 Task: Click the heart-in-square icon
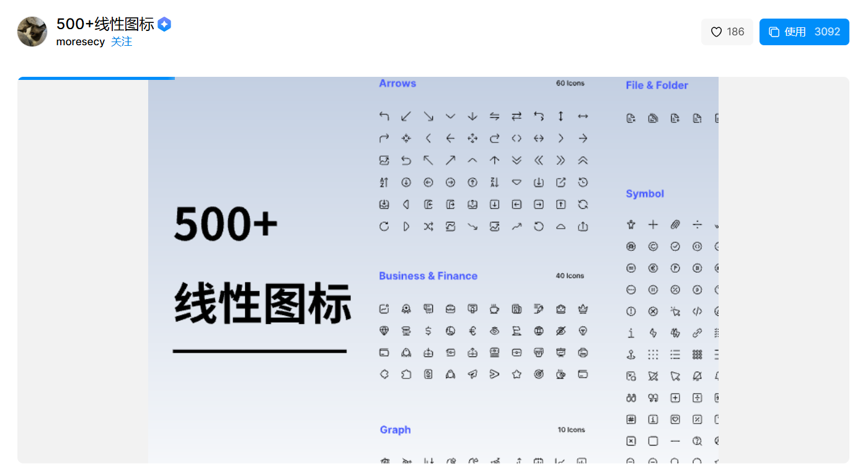(675, 419)
